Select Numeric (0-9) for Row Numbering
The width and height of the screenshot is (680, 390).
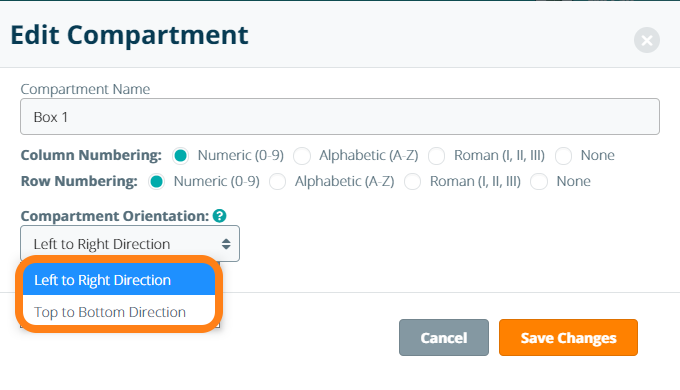coord(157,181)
